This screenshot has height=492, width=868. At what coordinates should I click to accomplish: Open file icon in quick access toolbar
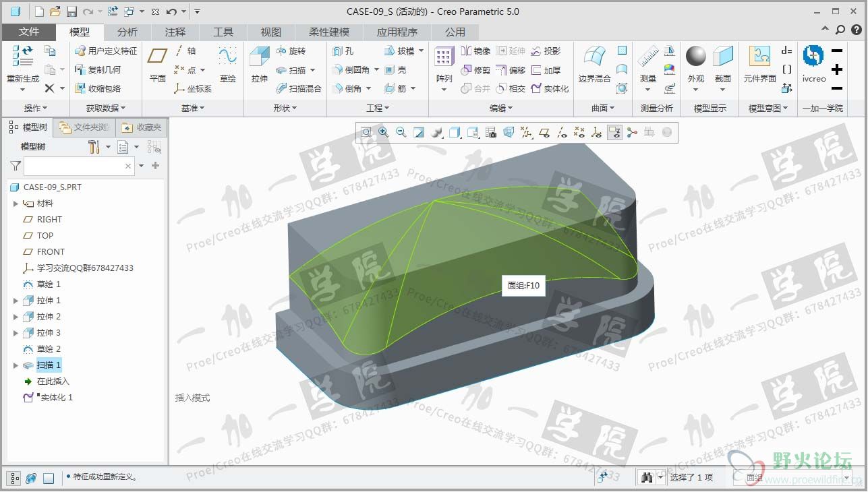coord(55,11)
